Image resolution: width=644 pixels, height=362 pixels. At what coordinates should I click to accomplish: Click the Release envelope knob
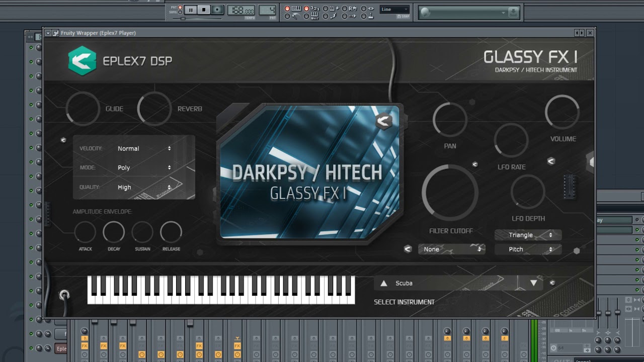click(x=171, y=232)
